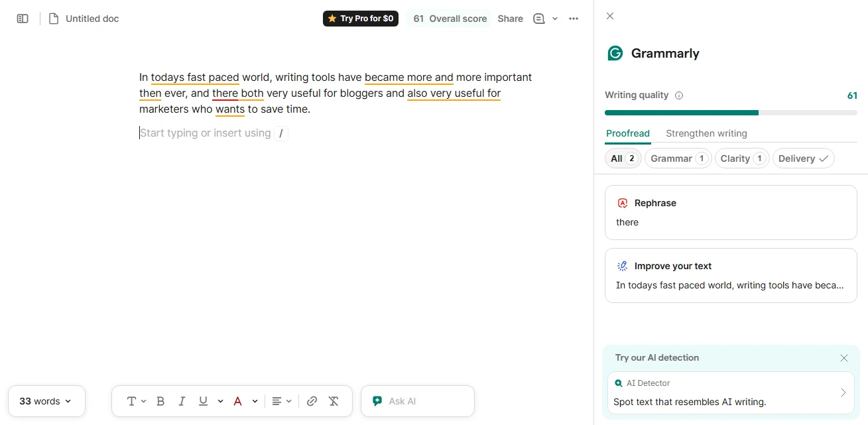Click the Writing quality score 61
This screenshot has width=868, height=425.
852,95
